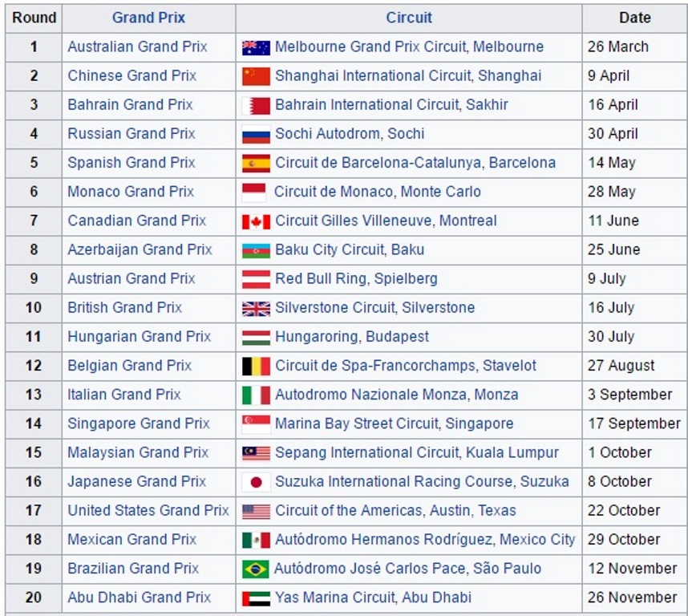
Task: Open the Austrian Grand Prix link
Action: pos(132,278)
